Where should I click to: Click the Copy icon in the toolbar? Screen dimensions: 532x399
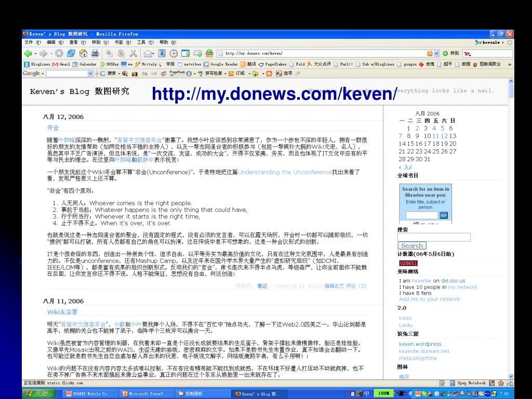109,54
